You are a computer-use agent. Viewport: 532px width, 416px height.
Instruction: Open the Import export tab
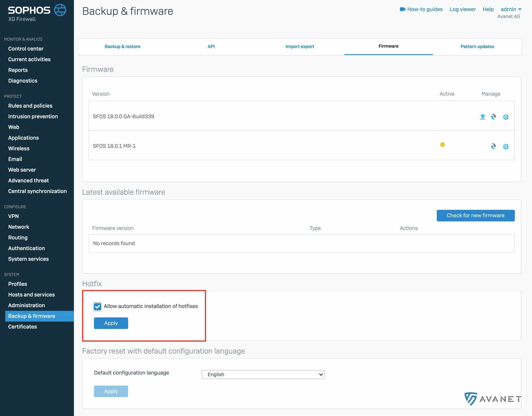point(300,47)
